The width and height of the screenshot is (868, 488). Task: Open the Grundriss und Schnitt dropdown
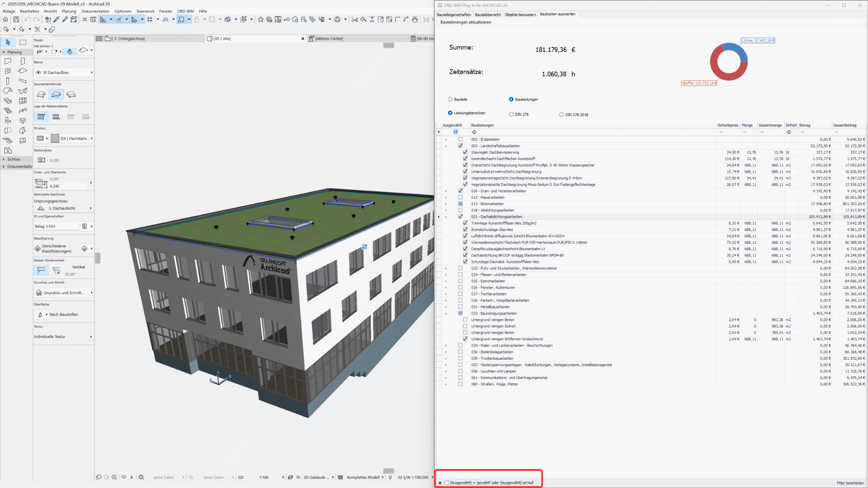pyautogui.click(x=64, y=293)
